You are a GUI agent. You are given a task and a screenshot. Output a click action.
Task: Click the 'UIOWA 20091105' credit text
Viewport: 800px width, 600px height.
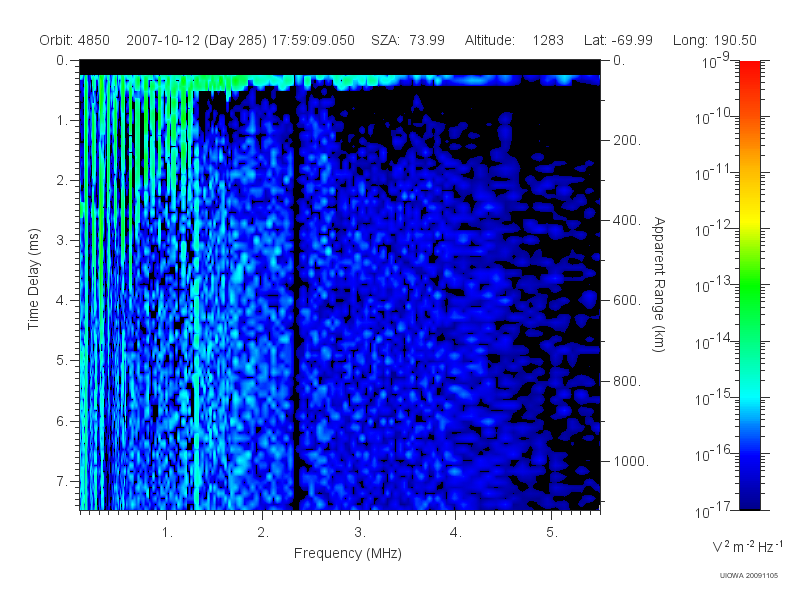click(748, 576)
